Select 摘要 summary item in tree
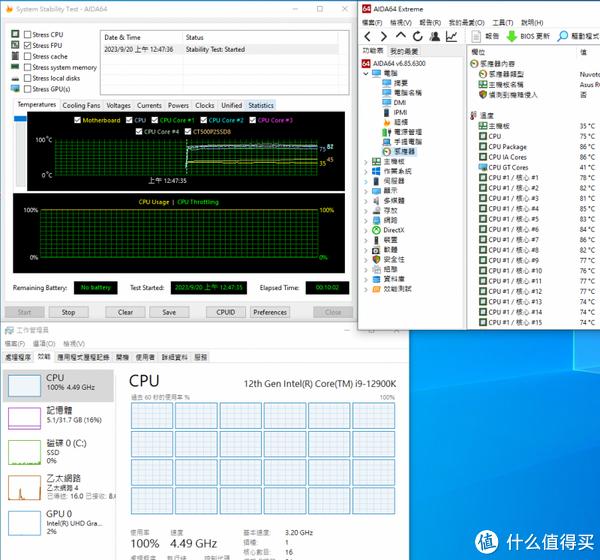The image size is (600, 560). (x=401, y=83)
